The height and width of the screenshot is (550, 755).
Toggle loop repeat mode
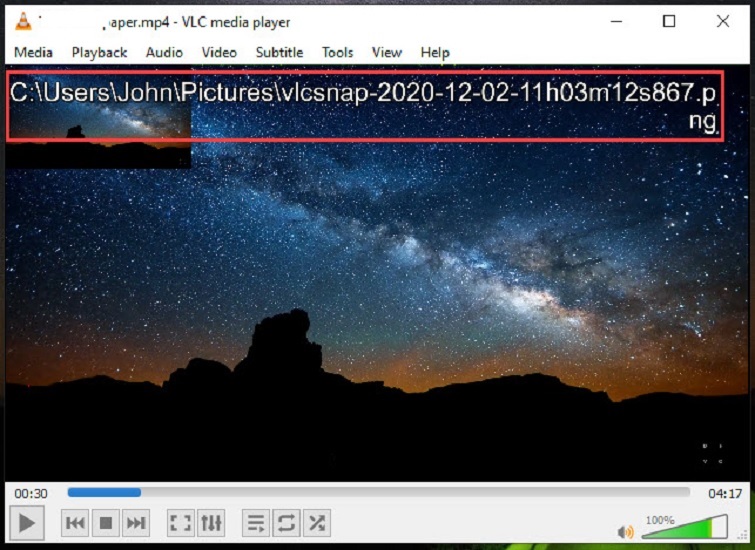coord(286,523)
